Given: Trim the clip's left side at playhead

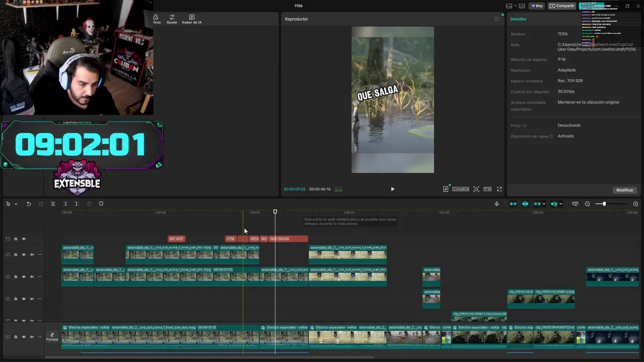Looking at the screenshot, I should click(x=65, y=204).
